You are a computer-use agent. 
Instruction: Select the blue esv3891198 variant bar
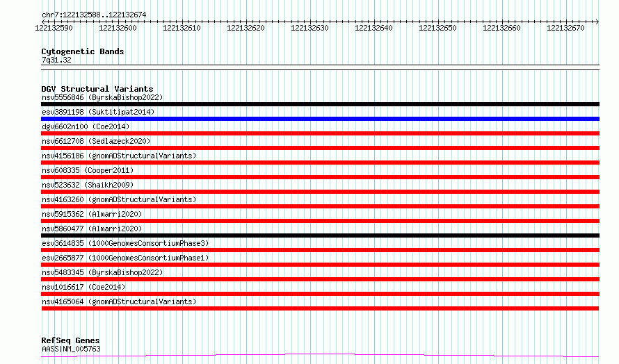320,119
